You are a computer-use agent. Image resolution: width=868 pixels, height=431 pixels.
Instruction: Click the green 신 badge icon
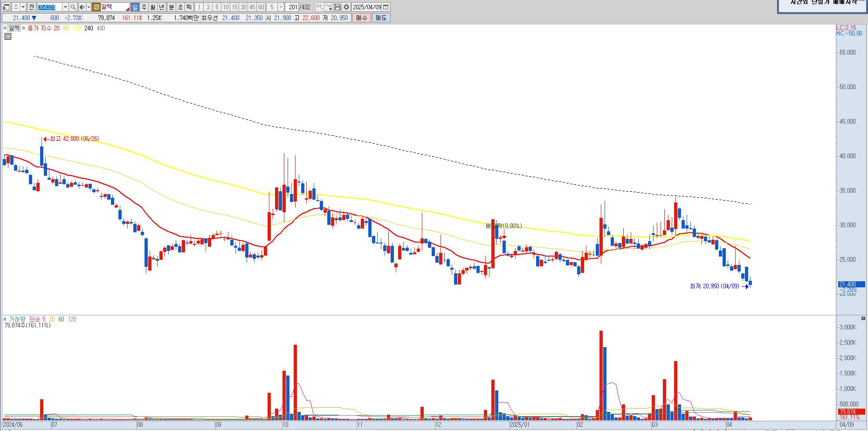point(96,7)
